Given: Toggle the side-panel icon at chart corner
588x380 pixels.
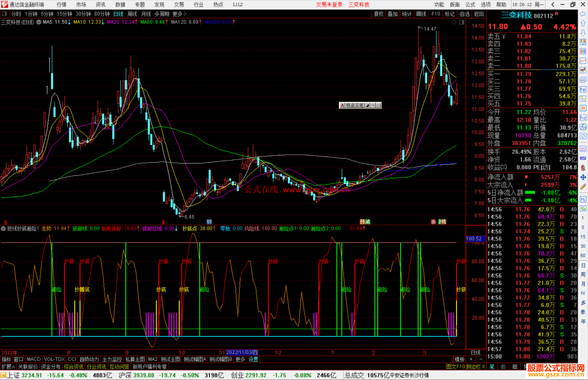Looking at the screenshot, I should pyautogui.click(x=462, y=22).
